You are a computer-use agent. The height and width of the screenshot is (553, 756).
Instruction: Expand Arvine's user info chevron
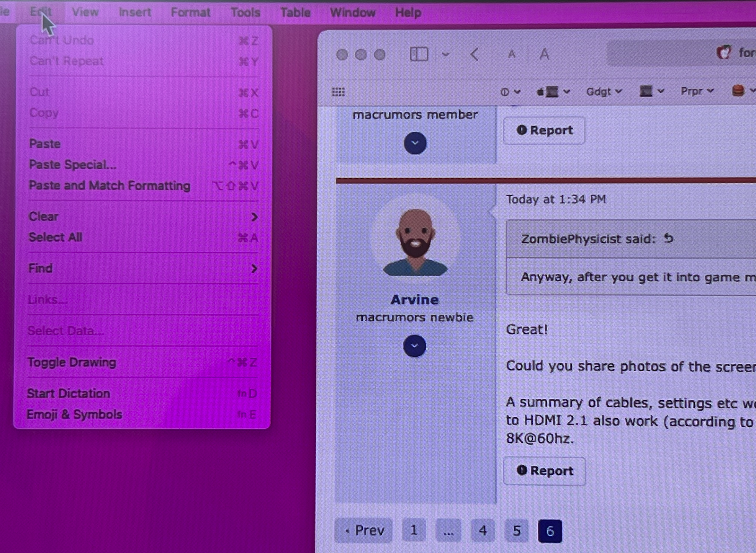[x=414, y=346]
